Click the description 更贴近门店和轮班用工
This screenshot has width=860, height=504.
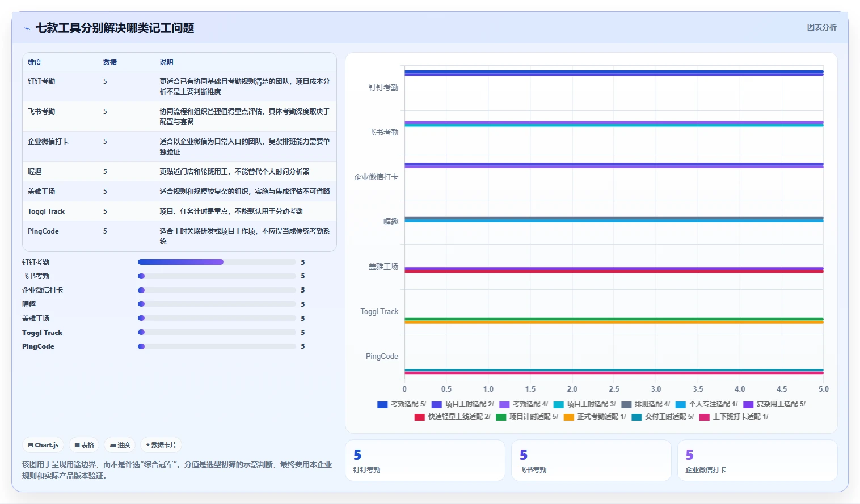234,172
